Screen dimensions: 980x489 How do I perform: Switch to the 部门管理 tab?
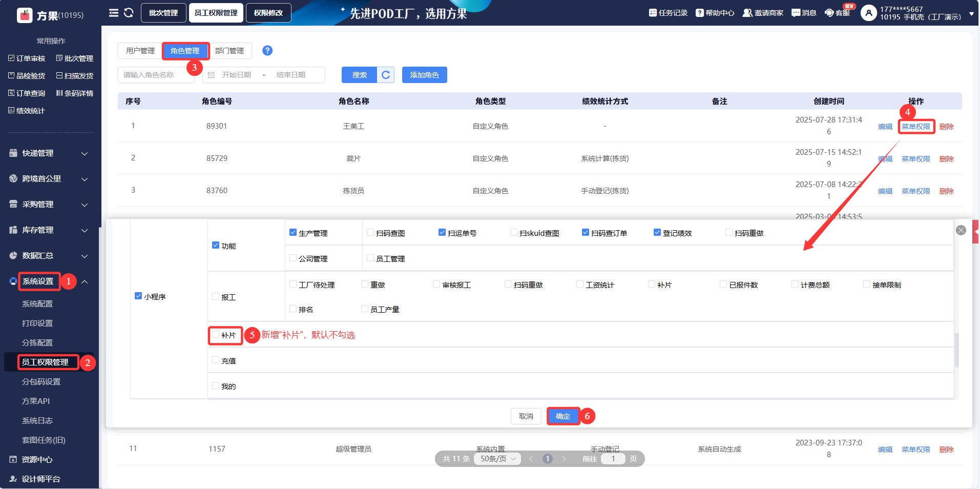tap(230, 51)
